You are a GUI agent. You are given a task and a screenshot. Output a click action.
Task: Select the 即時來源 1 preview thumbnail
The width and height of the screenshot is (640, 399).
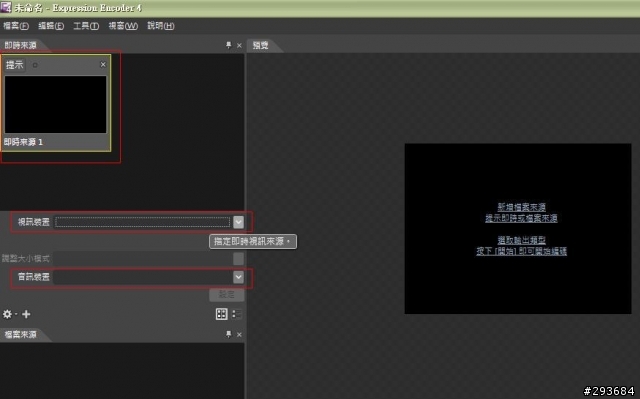(56, 104)
